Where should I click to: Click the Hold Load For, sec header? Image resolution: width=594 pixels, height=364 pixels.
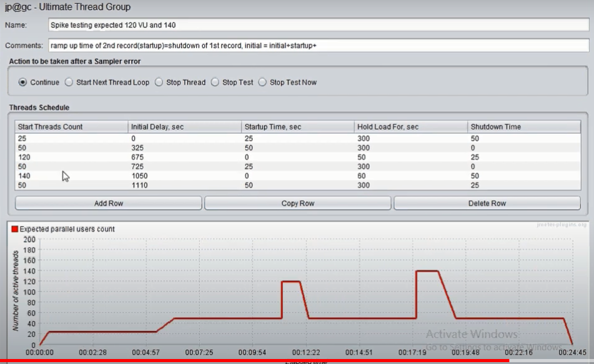pyautogui.click(x=410, y=127)
